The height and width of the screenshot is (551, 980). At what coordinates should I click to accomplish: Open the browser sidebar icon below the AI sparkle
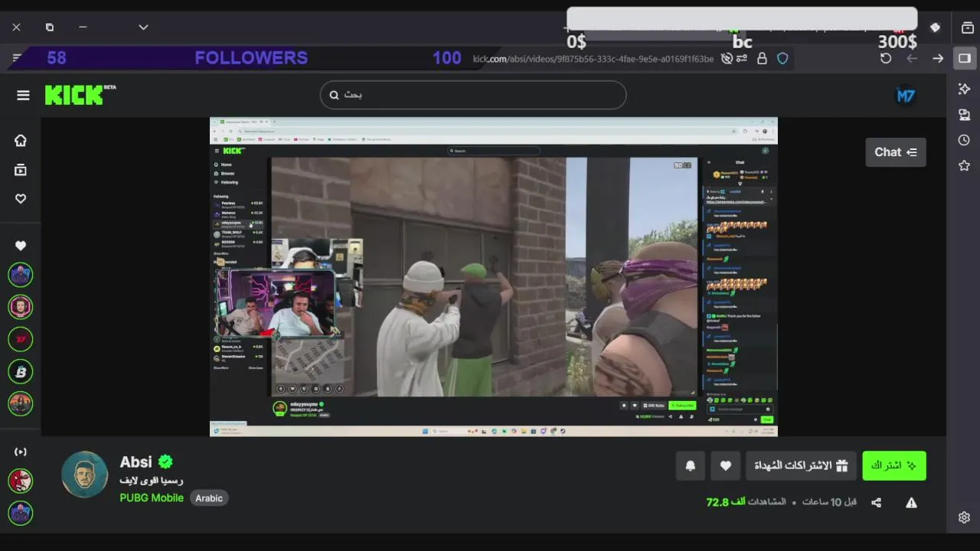tap(965, 115)
